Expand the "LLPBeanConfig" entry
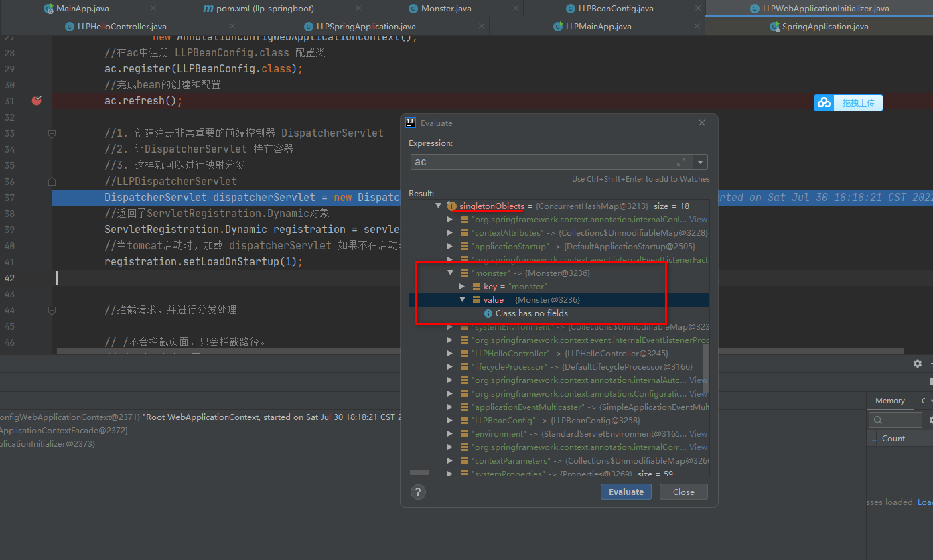933x560 pixels. click(x=450, y=420)
